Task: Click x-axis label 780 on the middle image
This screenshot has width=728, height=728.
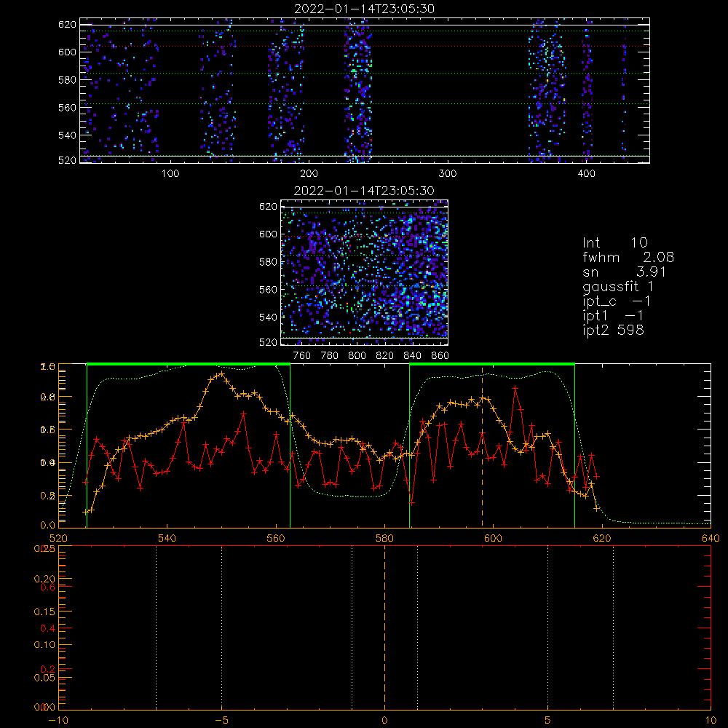Action: (x=330, y=356)
